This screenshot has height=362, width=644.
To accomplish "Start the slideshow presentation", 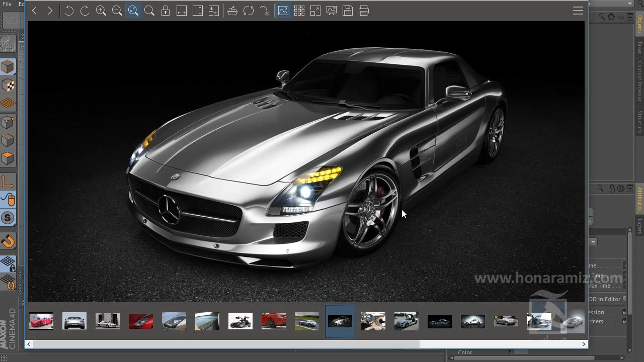I will [332, 11].
